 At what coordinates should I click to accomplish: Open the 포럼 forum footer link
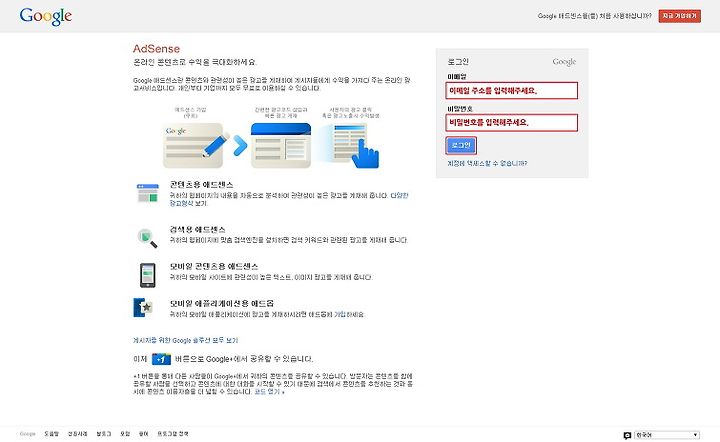tap(125, 434)
